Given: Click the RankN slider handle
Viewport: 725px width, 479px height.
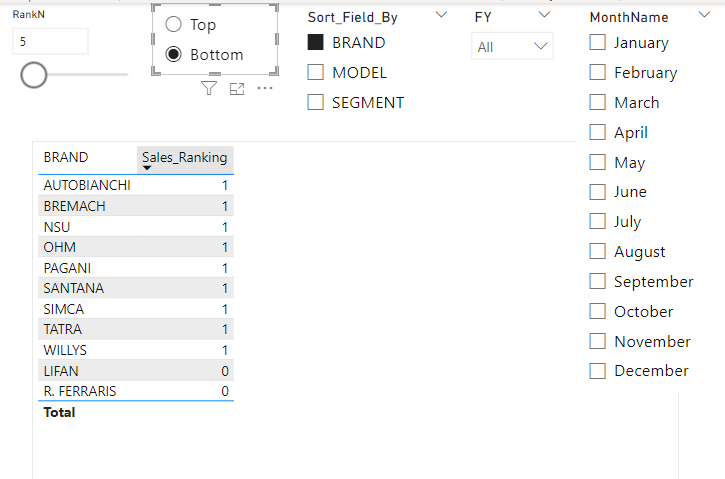Looking at the screenshot, I should point(34,75).
